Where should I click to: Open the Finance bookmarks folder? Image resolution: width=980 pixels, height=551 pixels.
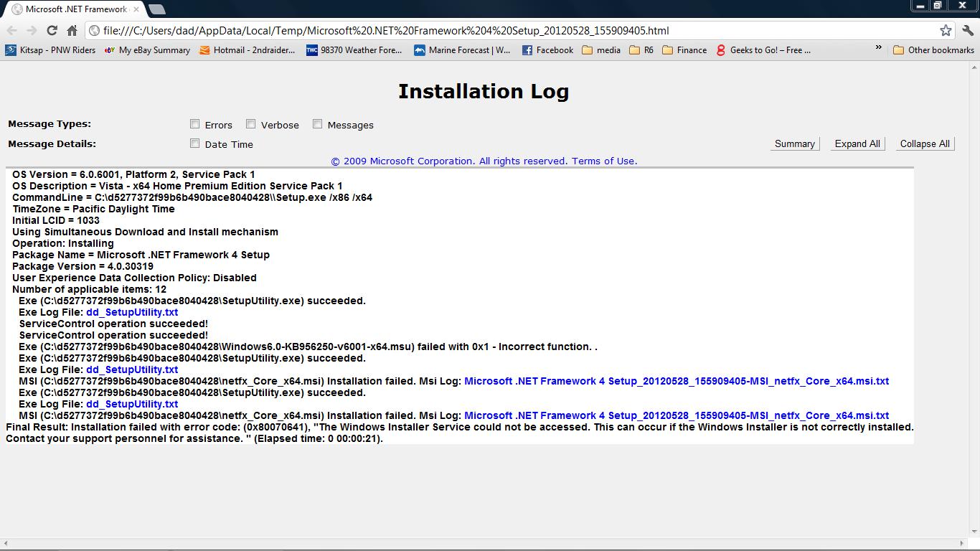pyautogui.click(x=684, y=50)
